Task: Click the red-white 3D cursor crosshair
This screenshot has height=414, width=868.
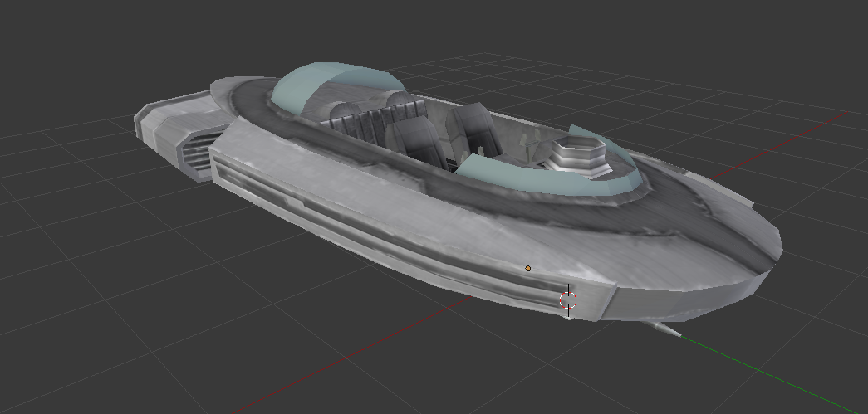Action: [568, 300]
